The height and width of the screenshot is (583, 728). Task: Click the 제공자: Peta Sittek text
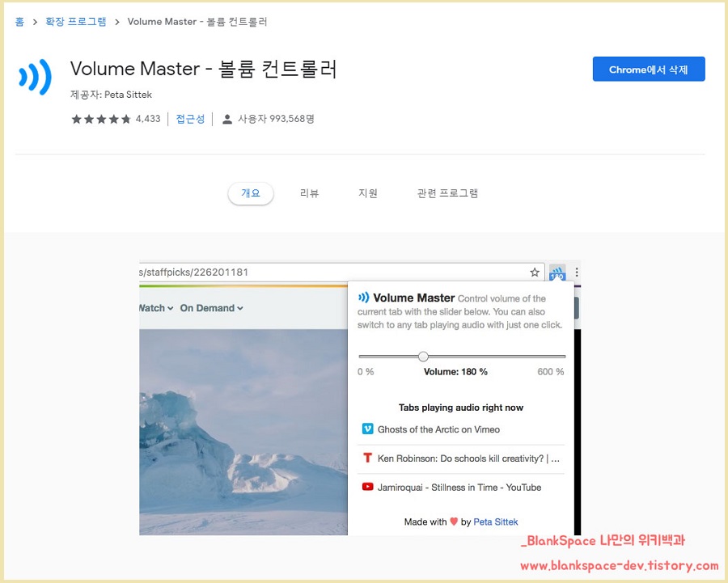tap(111, 95)
